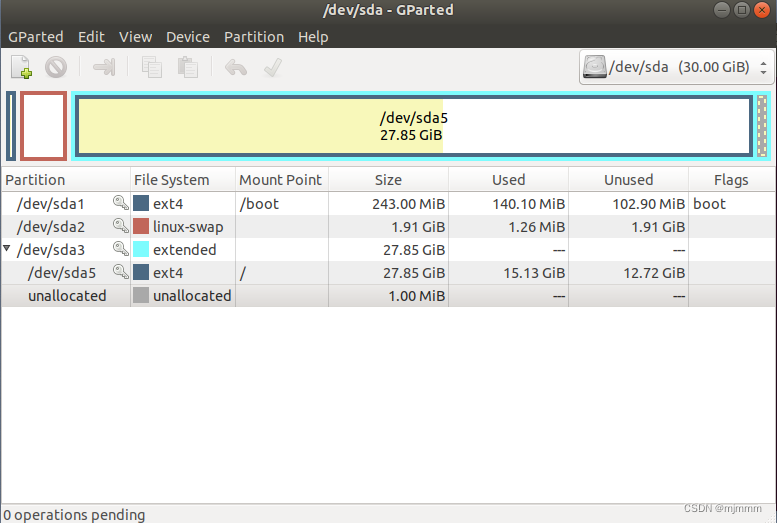The width and height of the screenshot is (777, 523).
Task: Click the Undo last operation icon
Action: (x=236, y=67)
